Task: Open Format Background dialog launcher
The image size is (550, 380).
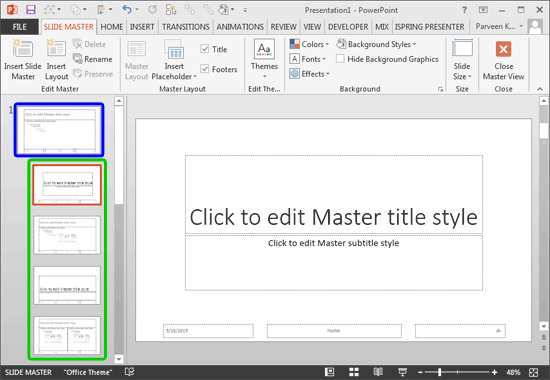Action: coord(440,89)
